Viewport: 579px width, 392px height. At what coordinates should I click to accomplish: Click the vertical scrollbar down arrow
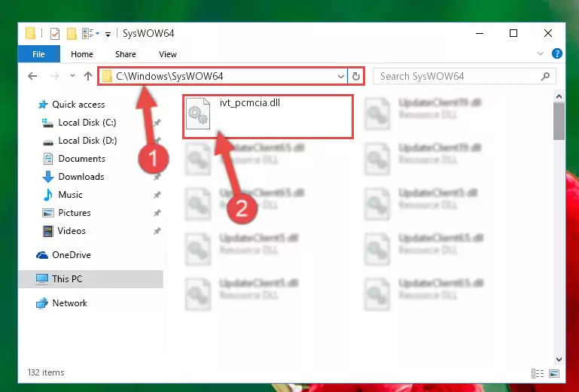(x=559, y=359)
